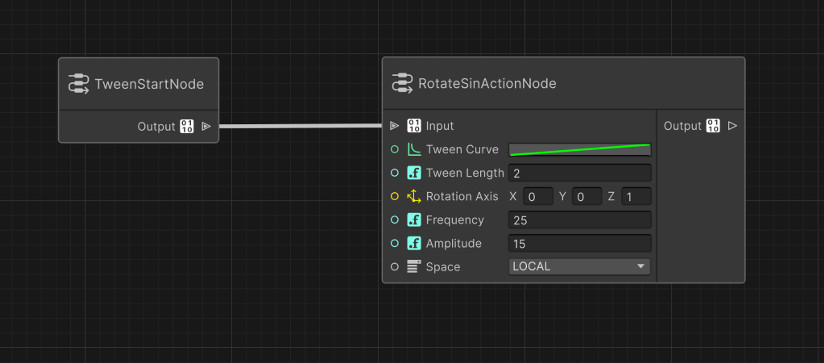Click the Tween Length input field
The width and height of the screenshot is (824, 363).
click(x=580, y=173)
